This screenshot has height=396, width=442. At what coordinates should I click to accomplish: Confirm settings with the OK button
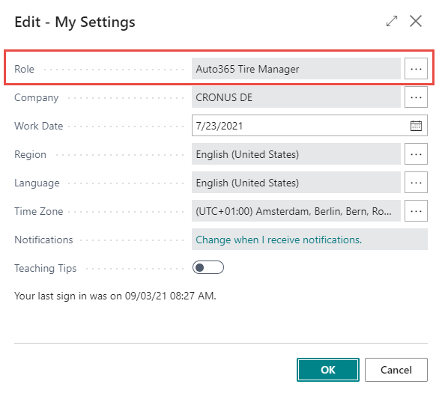click(x=328, y=370)
